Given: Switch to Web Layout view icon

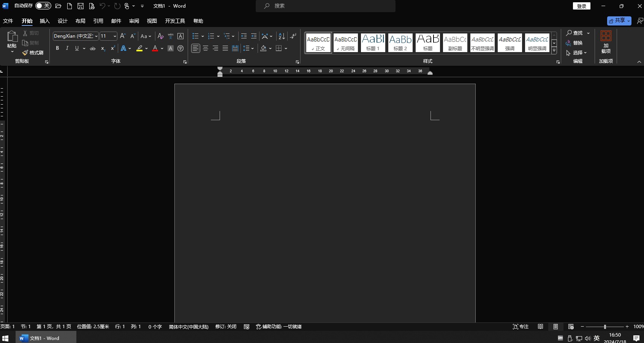Looking at the screenshot, I should [571, 327].
